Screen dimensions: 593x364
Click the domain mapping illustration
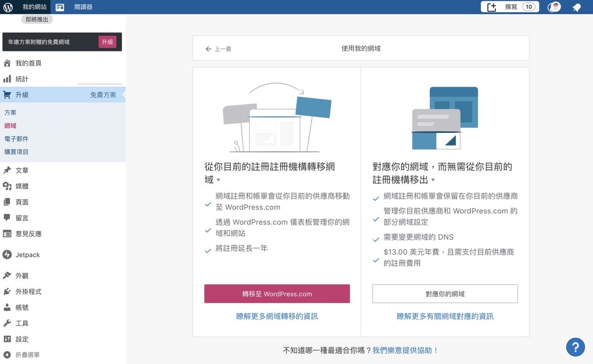pos(445,118)
